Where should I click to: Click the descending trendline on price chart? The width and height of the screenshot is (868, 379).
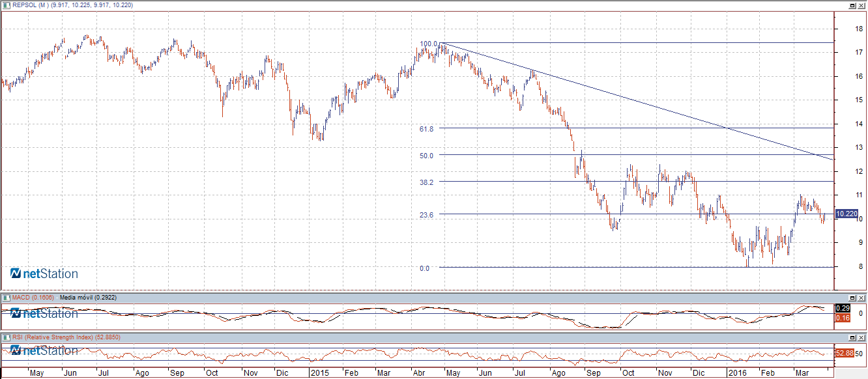pyautogui.click(x=639, y=102)
